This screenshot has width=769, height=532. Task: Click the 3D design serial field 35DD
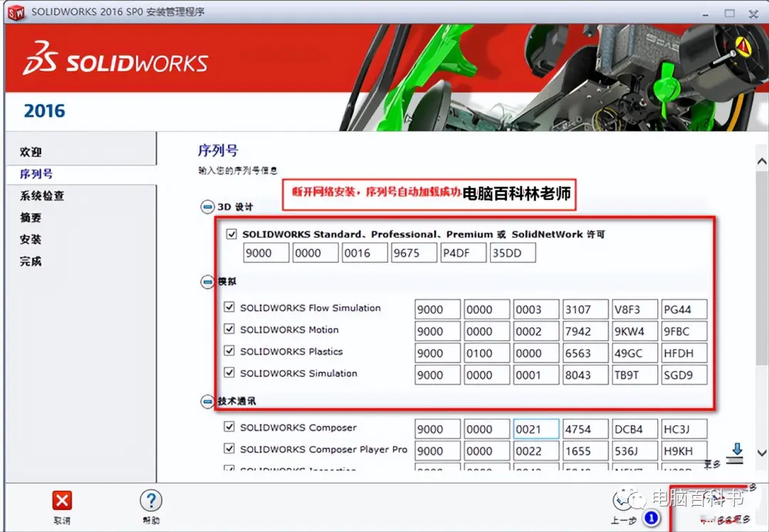pyautogui.click(x=513, y=253)
